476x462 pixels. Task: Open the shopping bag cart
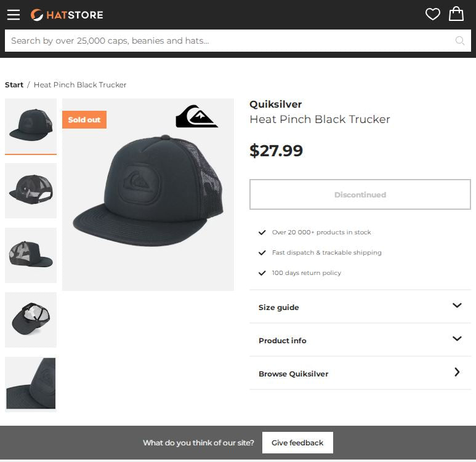(456, 14)
